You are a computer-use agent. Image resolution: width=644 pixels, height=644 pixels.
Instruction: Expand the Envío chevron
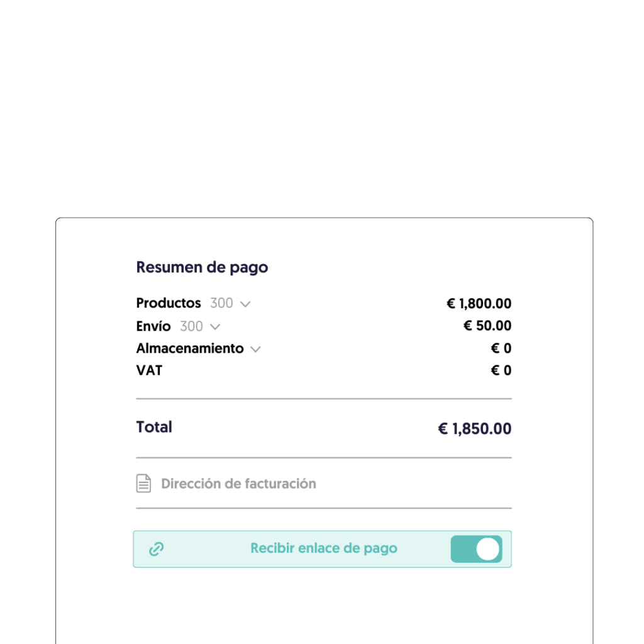(x=215, y=327)
